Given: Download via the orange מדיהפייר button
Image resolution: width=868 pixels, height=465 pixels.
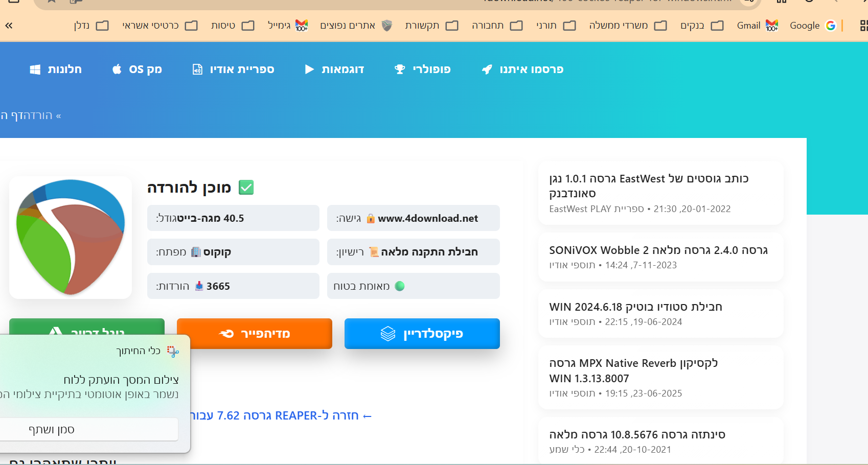Looking at the screenshot, I should tap(255, 334).
